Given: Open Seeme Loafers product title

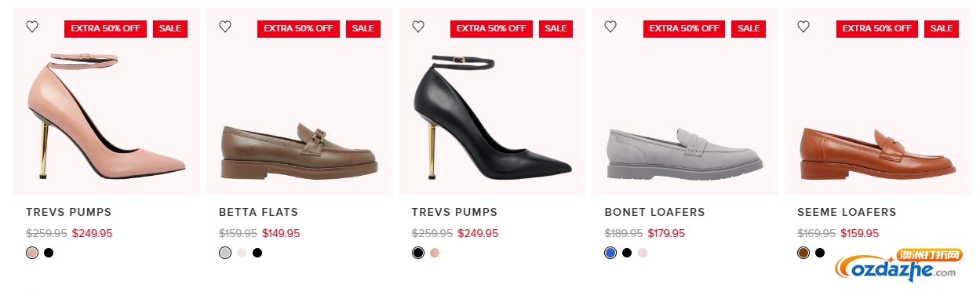Looking at the screenshot, I should coord(847,212).
